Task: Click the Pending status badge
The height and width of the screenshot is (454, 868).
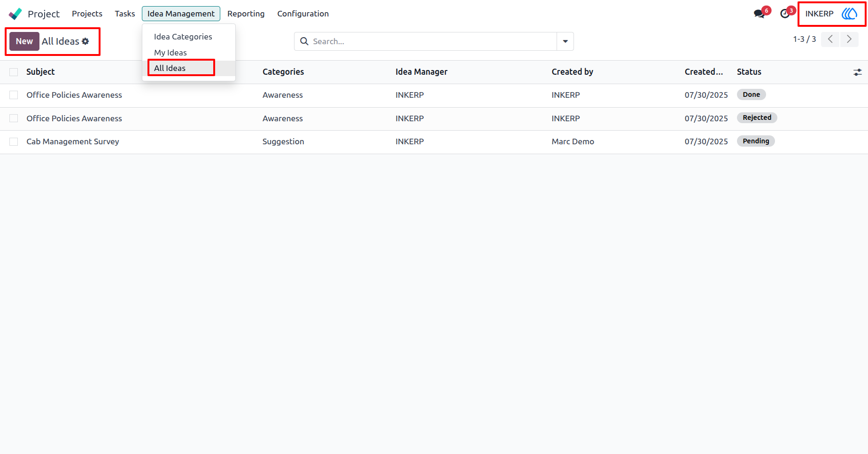Action: 756,141
